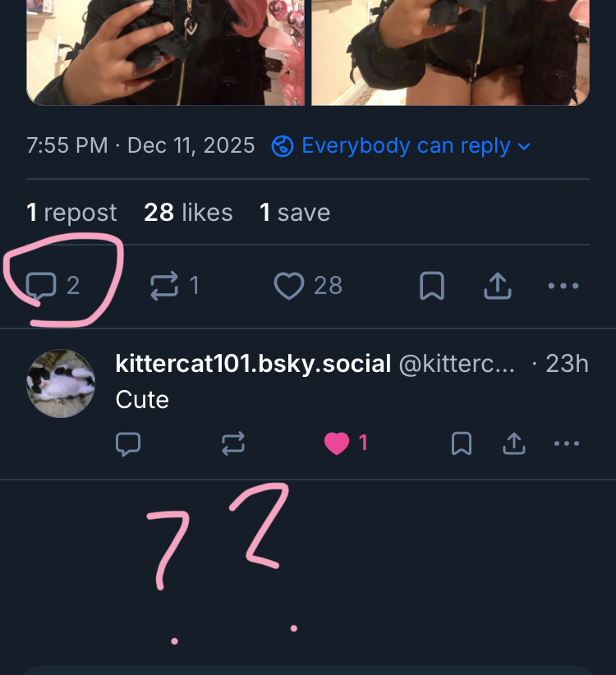Like the main post

[288, 286]
